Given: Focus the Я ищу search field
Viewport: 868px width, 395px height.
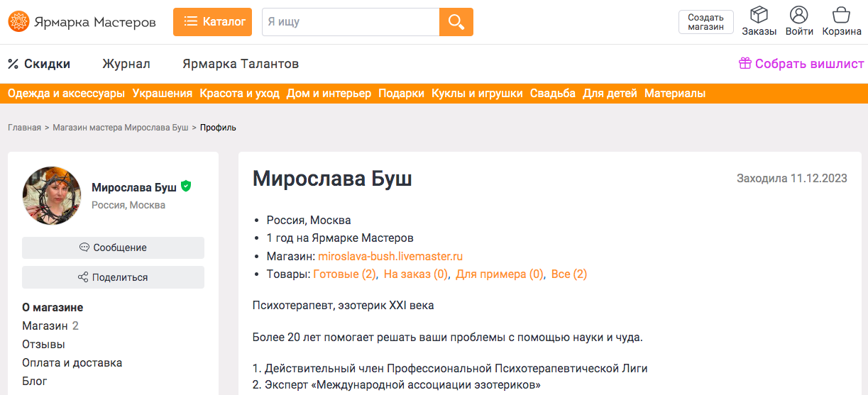Looking at the screenshot, I should 351,22.
